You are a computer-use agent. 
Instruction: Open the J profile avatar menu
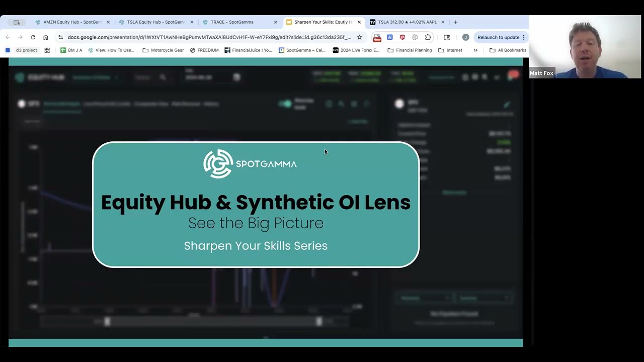465,37
